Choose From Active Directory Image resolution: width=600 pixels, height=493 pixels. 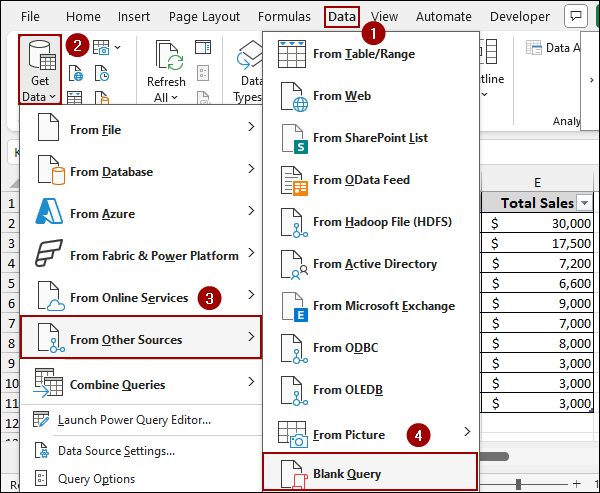(371, 264)
